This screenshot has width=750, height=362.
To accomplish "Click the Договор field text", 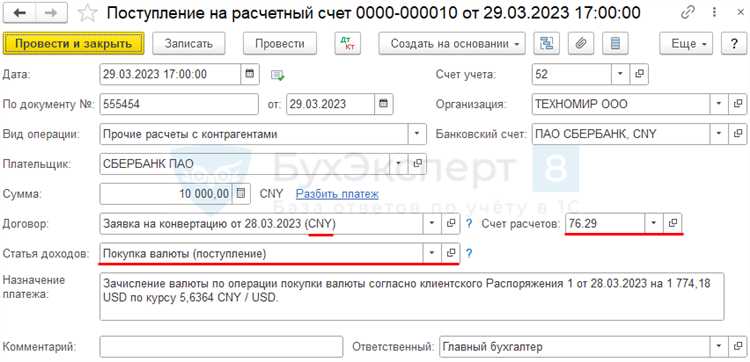I will 262,224.
